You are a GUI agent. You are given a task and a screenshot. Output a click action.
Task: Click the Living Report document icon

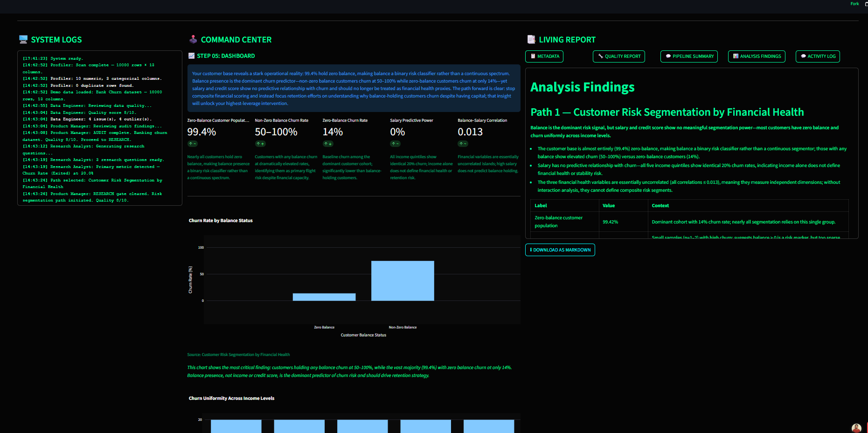click(531, 40)
